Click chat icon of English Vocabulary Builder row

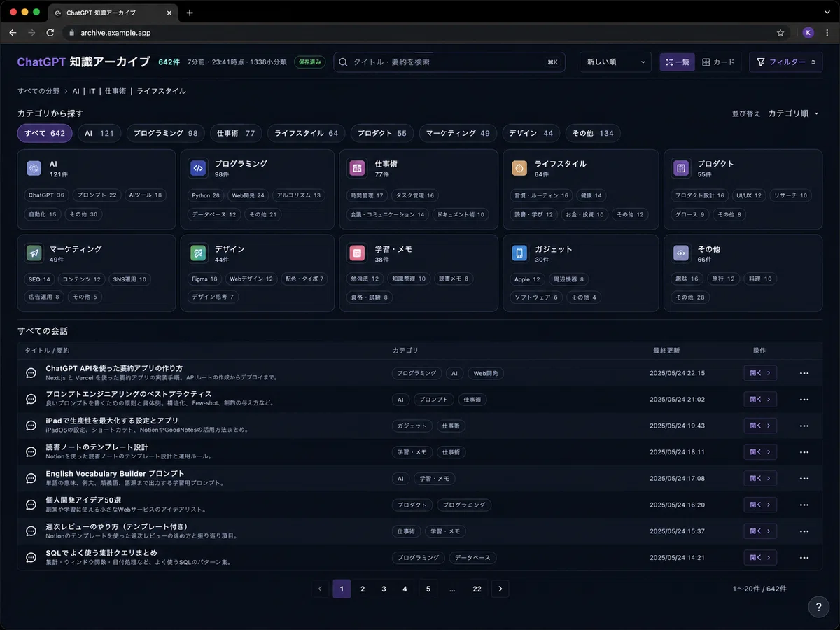[x=31, y=478]
